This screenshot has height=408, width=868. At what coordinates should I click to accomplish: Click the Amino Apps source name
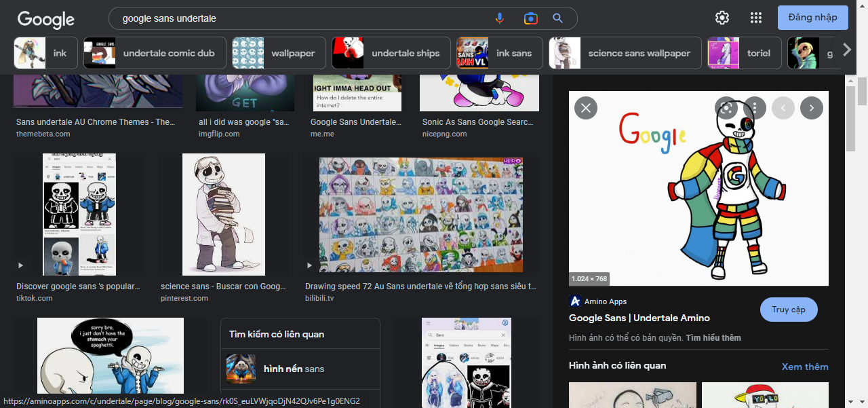(606, 301)
